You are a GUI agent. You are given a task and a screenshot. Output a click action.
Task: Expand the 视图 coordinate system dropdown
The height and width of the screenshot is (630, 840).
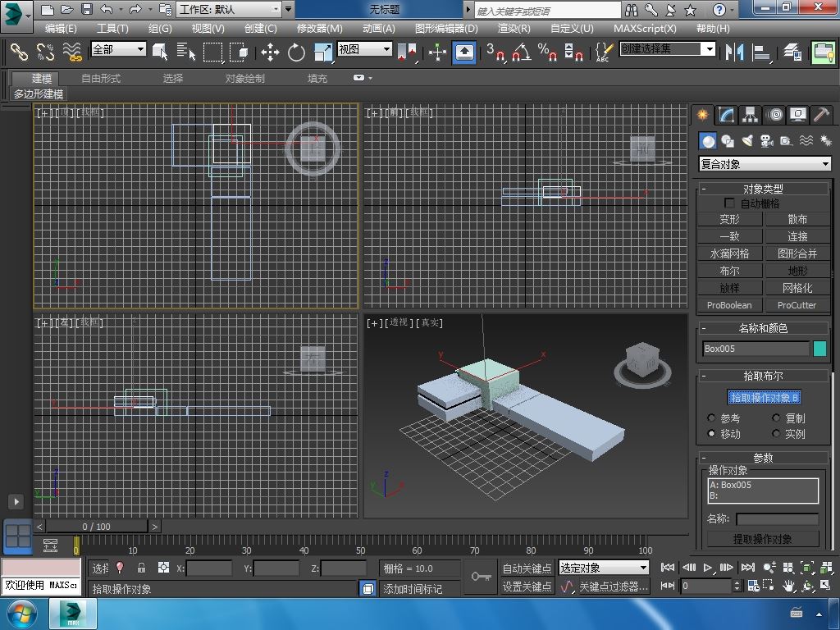[x=364, y=49]
